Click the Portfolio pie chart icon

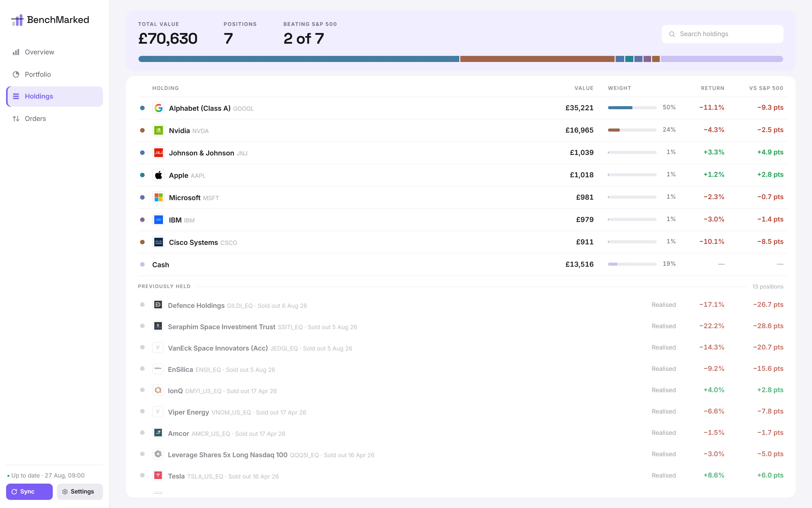[16, 74]
